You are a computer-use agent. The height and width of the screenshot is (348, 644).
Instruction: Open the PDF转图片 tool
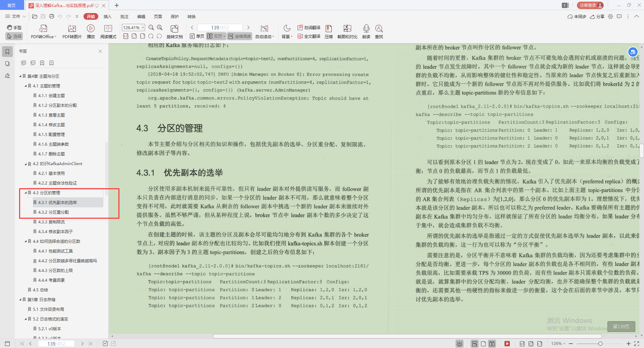tap(71, 32)
